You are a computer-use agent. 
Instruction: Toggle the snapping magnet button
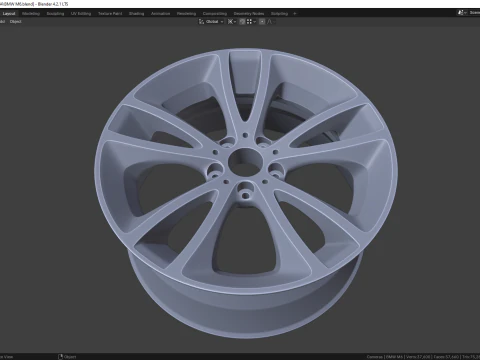click(242, 22)
